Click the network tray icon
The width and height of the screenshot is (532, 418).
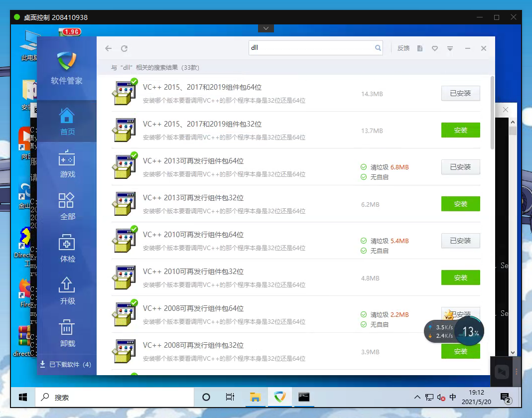point(429,397)
